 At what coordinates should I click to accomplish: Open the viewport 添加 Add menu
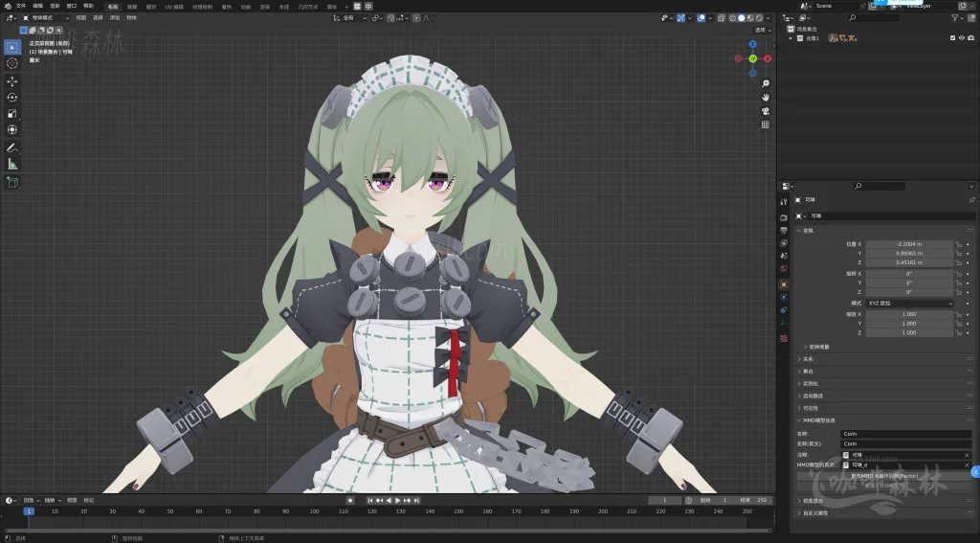(x=115, y=18)
